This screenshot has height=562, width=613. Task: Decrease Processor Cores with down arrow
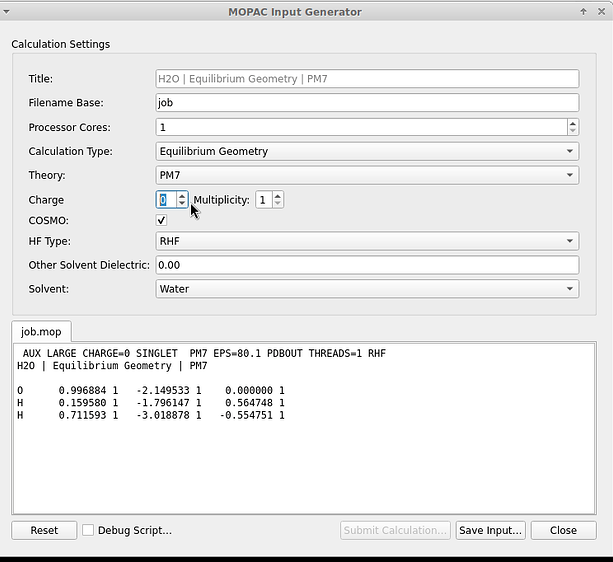coord(573,131)
